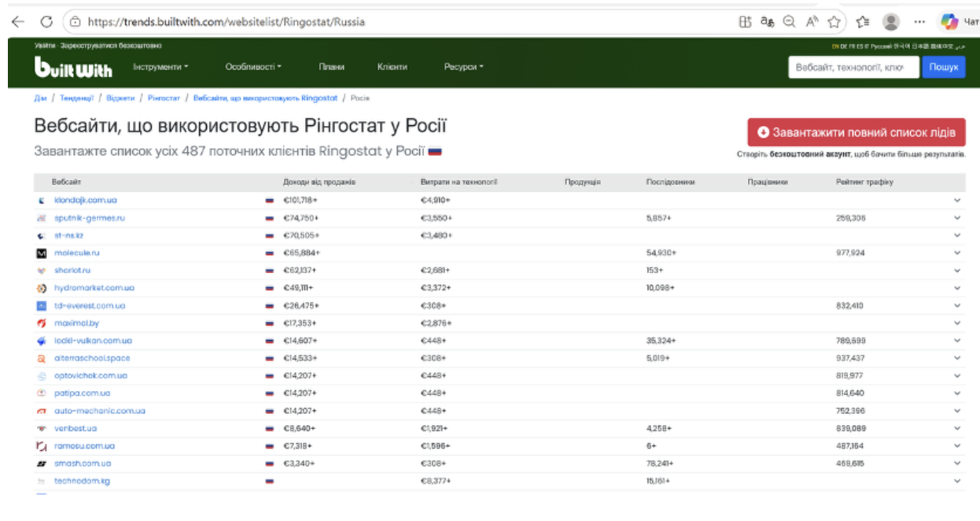Open the Ресурси dropdown menu
Screen dimensions: 980x521
(x=463, y=67)
